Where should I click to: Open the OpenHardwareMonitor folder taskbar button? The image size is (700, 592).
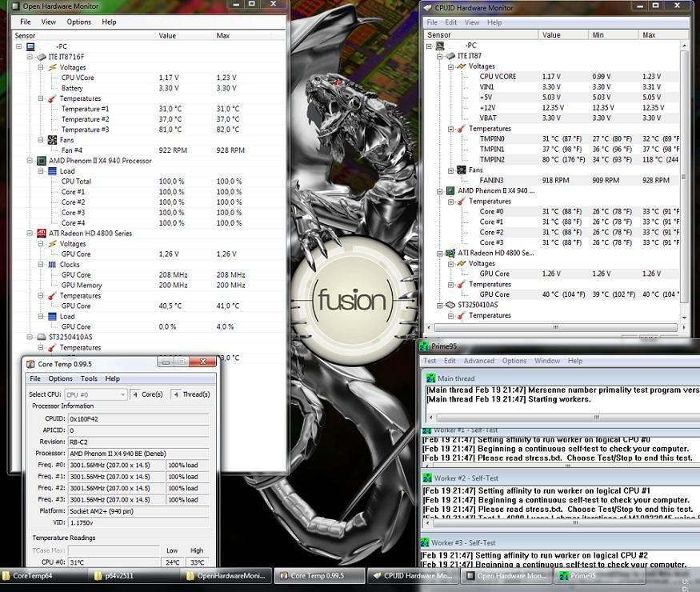(x=228, y=576)
